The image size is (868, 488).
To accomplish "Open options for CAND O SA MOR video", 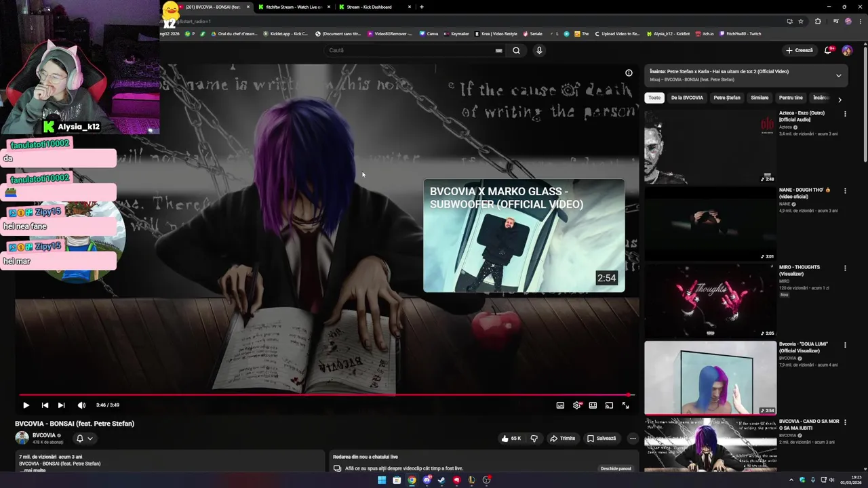I will pos(845,422).
